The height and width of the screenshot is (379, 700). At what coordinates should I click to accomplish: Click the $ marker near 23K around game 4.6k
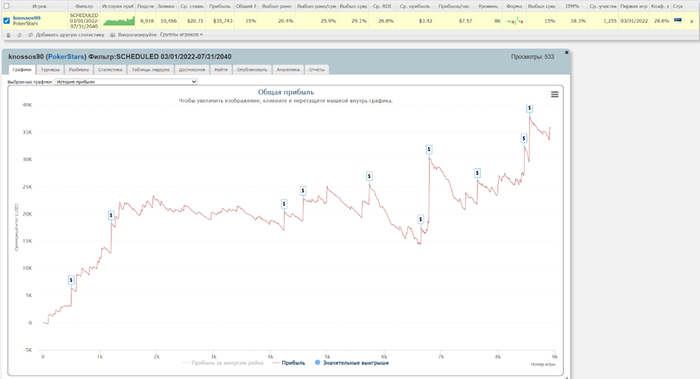point(303,191)
